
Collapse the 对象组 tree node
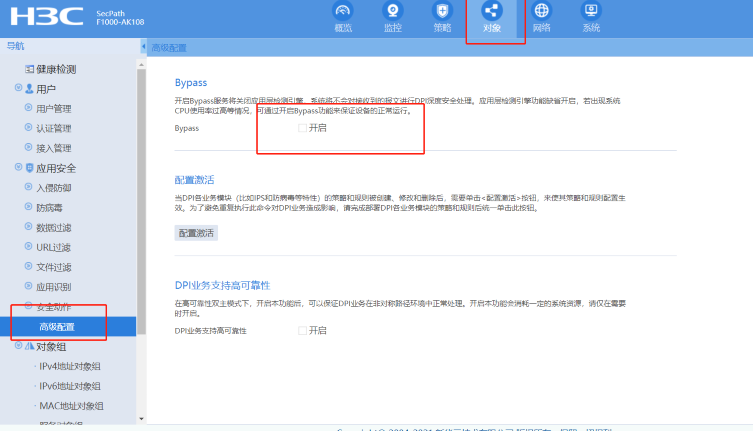[18, 345]
